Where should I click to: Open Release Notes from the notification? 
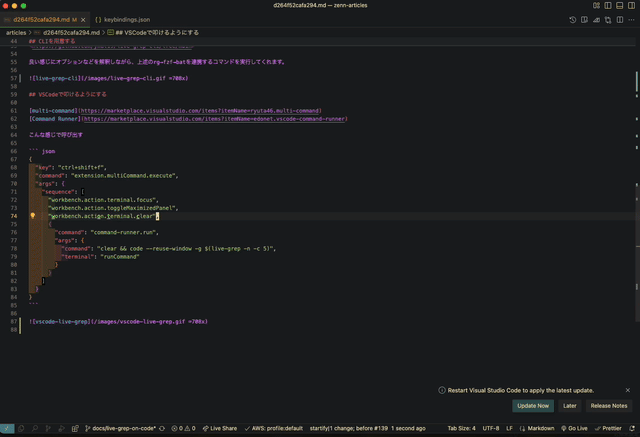(609, 406)
